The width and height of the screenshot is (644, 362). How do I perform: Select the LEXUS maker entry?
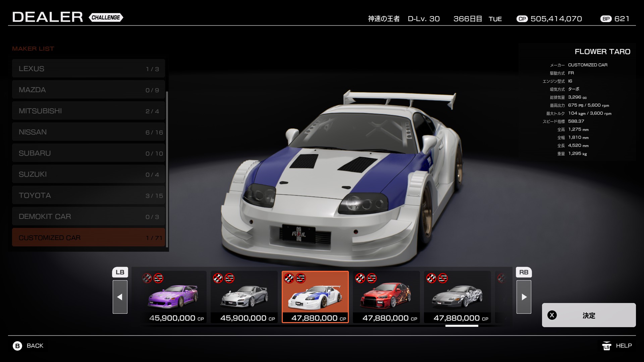click(89, 69)
